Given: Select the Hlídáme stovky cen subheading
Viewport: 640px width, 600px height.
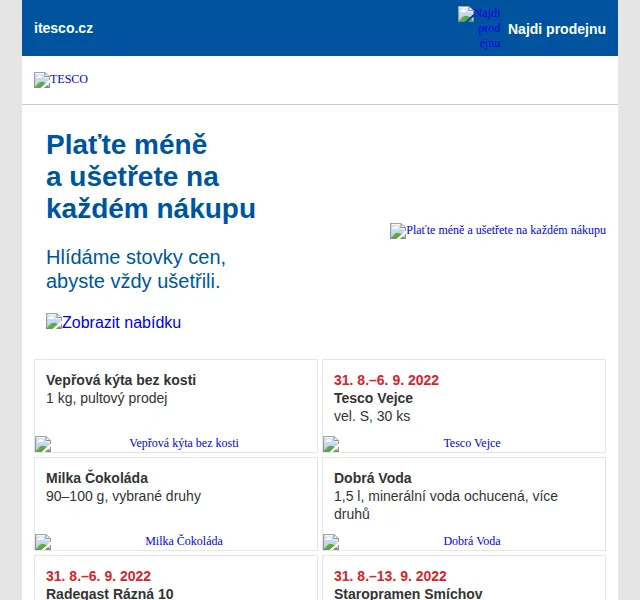Looking at the screenshot, I should coord(136,269).
